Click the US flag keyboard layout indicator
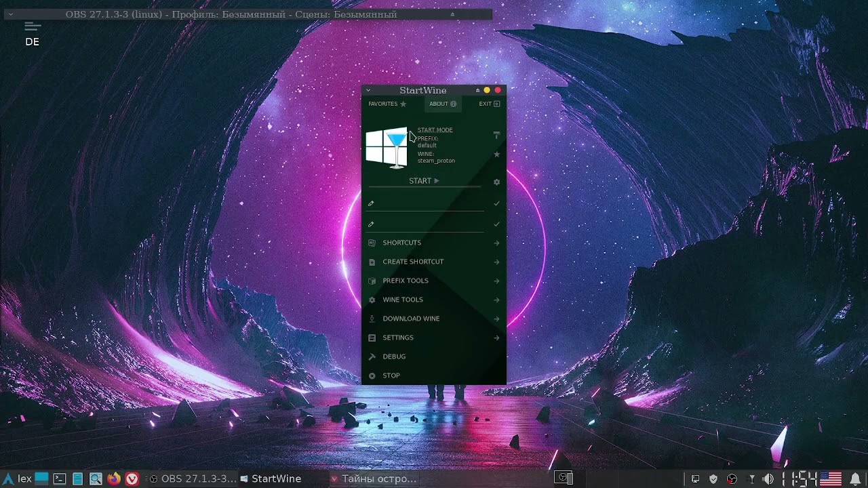Image resolution: width=868 pixels, height=488 pixels. [x=831, y=479]
